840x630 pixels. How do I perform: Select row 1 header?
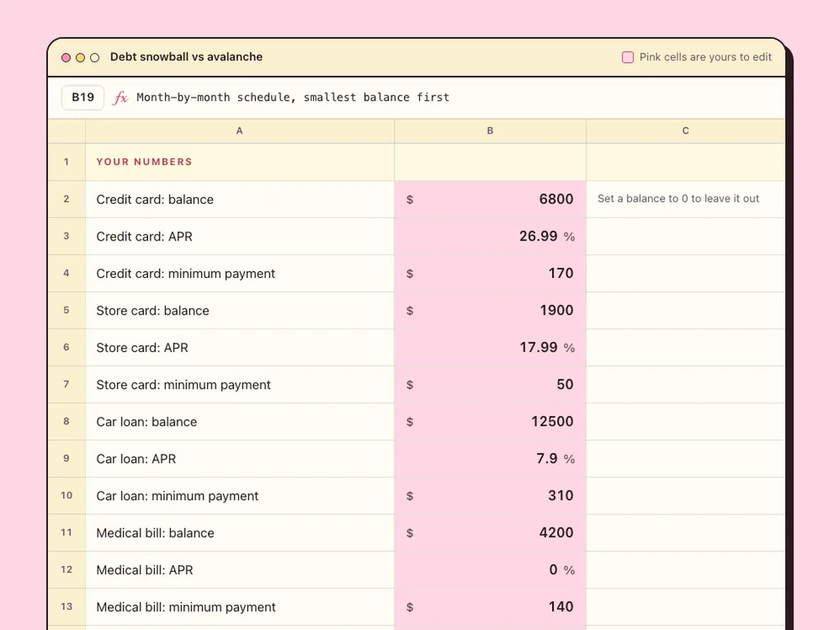(x=66, y=162)
